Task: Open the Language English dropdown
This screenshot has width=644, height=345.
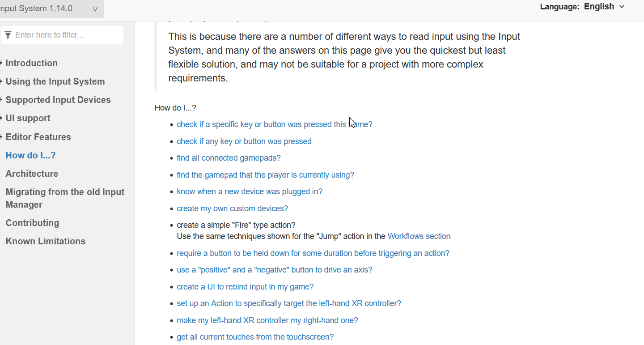Action: click(x=582, y=7)
